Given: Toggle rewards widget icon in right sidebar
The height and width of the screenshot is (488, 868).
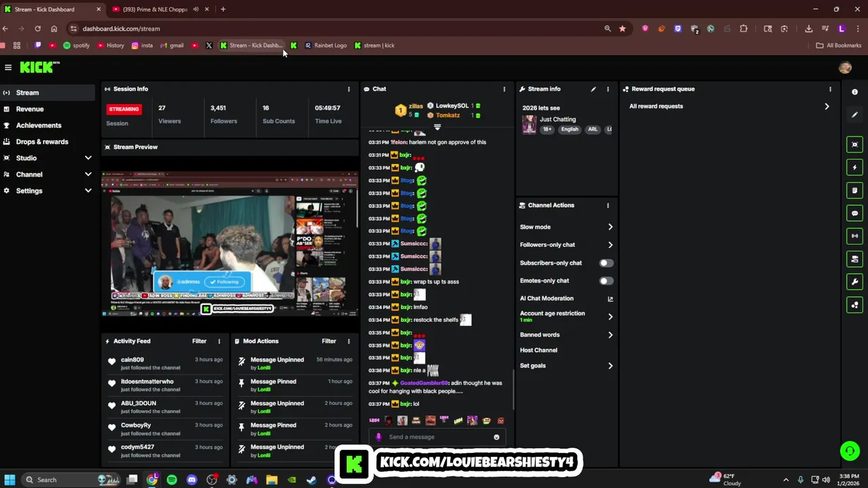Looking at the screenshot, I should coord(854,305).
